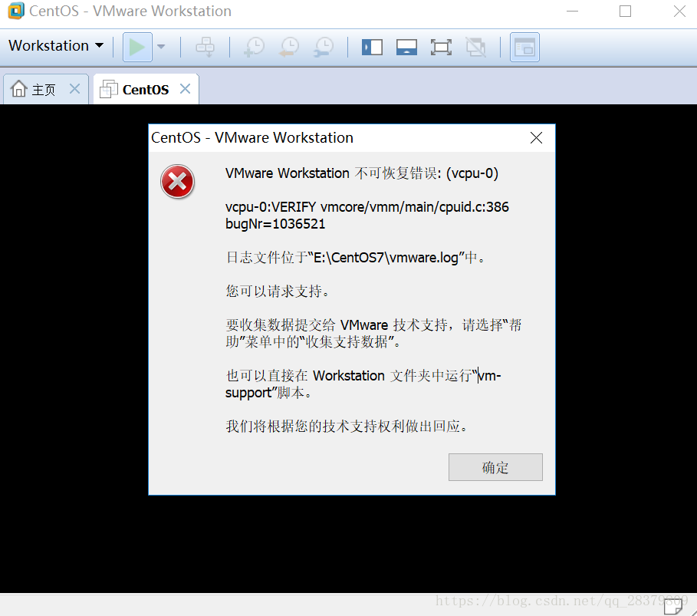Open the Workstation menu dropdown
697x616 pixels.
coord(56,46)
